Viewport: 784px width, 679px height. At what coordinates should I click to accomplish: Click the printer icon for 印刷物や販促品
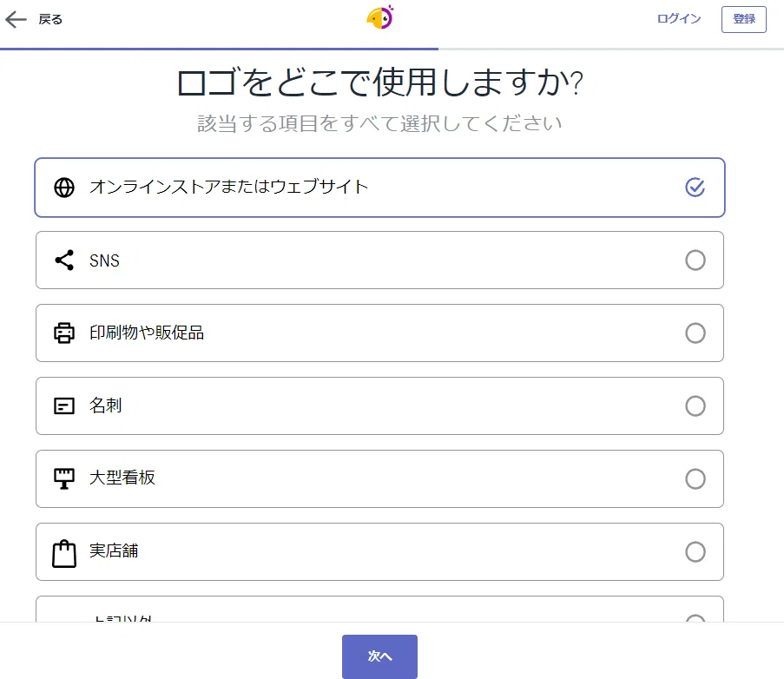click(x=64, y=333)
